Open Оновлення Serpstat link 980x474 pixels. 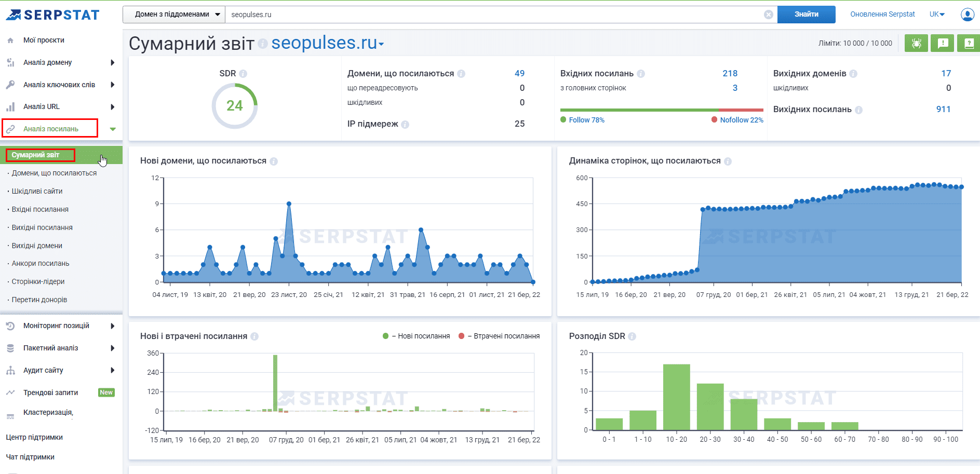pyautogui.click(x=882, y=15)
